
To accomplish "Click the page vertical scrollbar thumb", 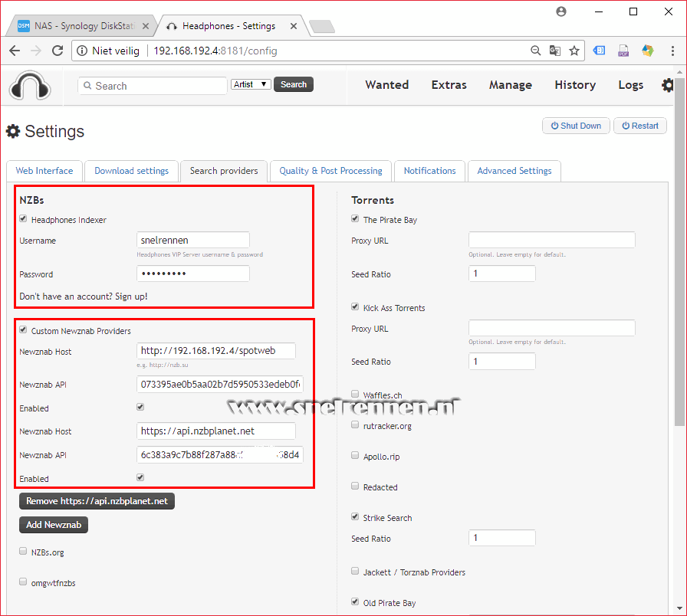I will click(679, 252).
